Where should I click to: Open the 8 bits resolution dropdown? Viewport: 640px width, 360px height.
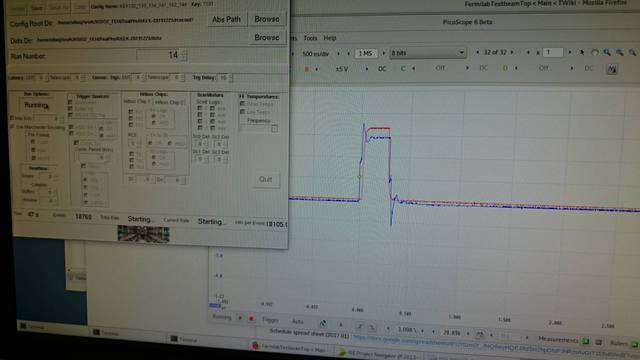point(428,53)
